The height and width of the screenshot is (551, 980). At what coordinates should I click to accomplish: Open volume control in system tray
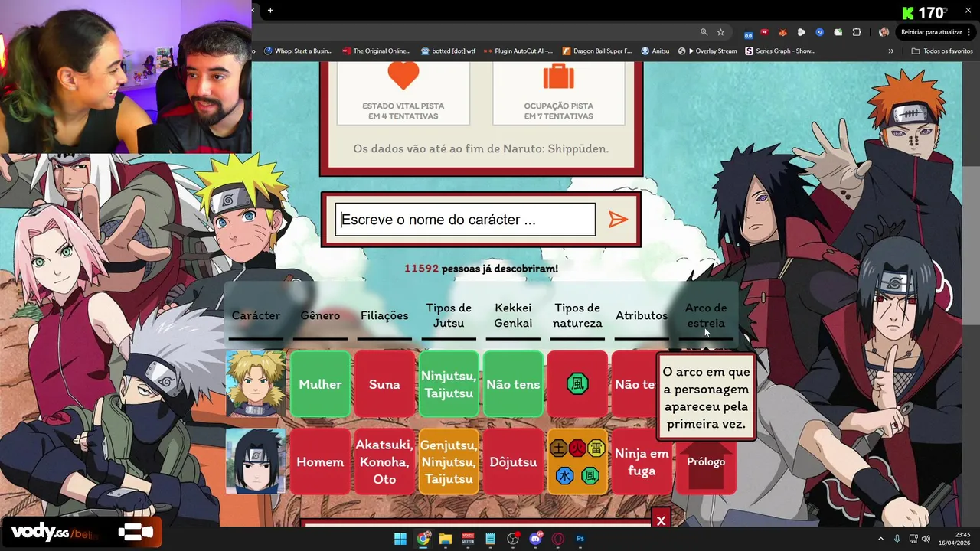(926, 539)
